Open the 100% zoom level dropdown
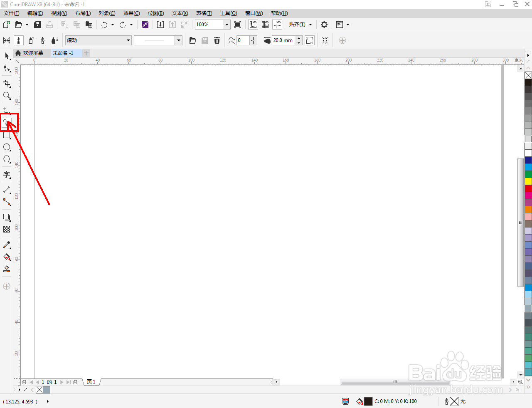 click(227, 25)
